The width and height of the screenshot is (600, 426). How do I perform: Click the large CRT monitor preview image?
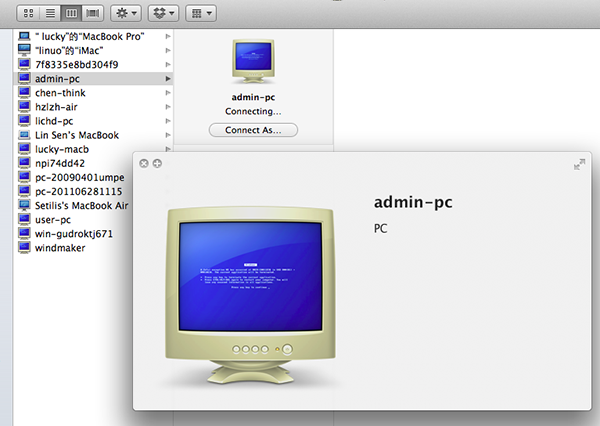250,296
